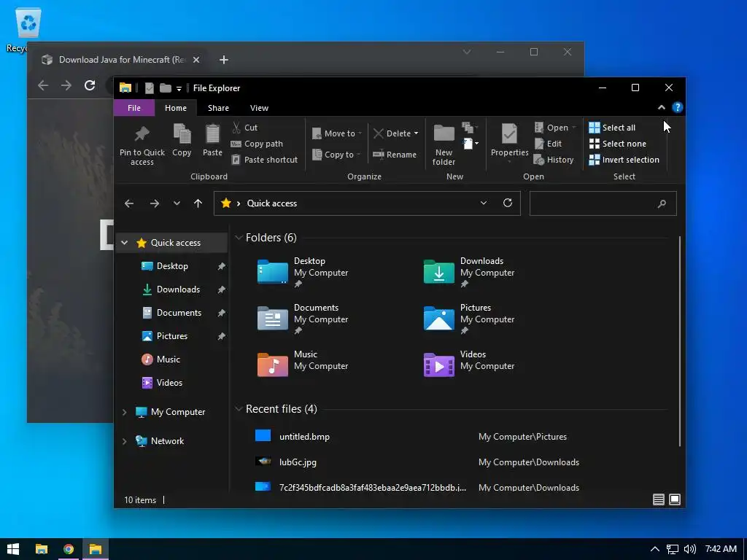The width and height of the screenshot is (747, 560).
Task: Open the Music folder tile
Action: (303, 365)
